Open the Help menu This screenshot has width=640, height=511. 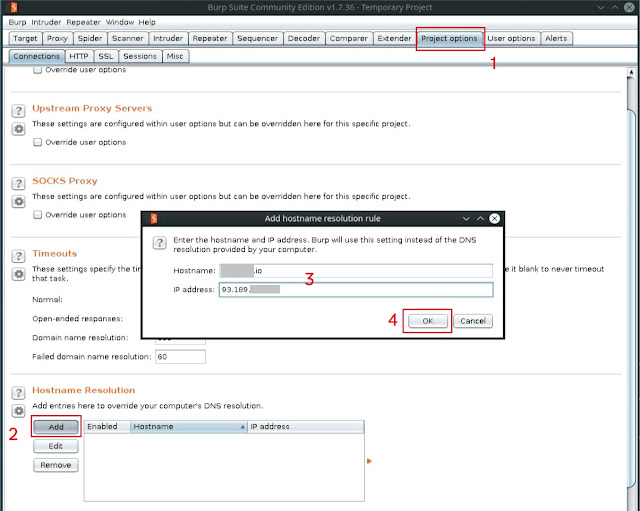point(147,22)
